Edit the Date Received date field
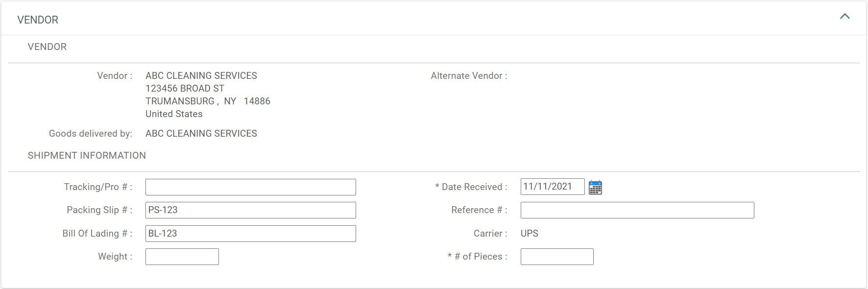The width and height of the screenshot is (868, 289). [552, 187]
